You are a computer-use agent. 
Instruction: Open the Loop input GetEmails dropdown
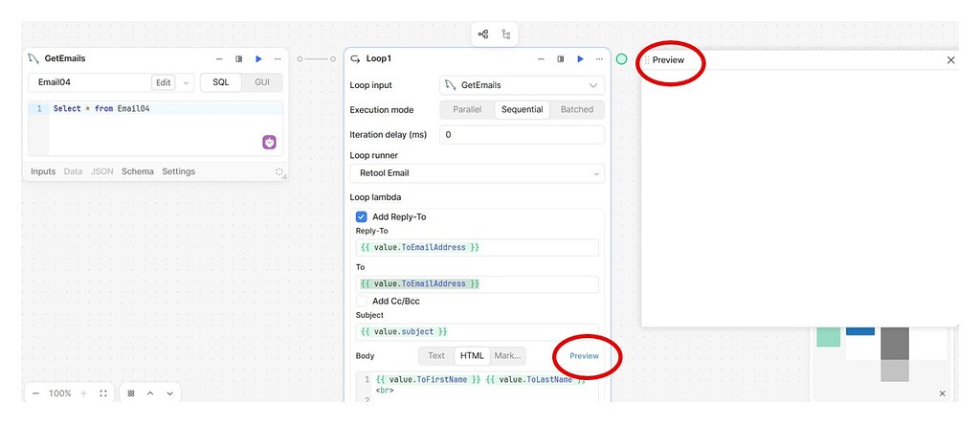tap(522, 85)
